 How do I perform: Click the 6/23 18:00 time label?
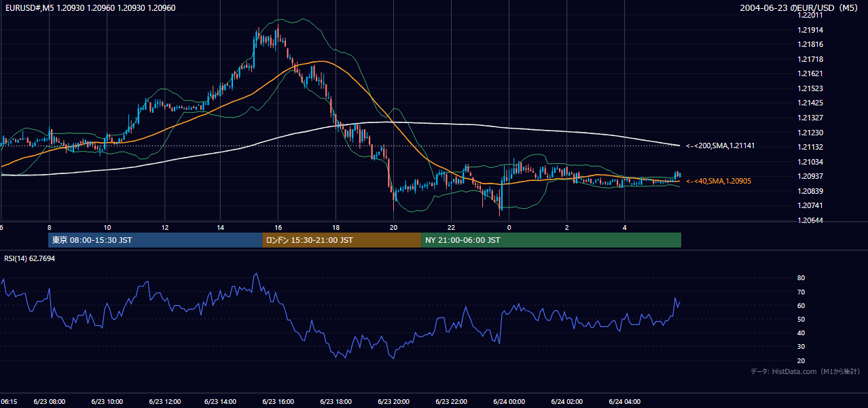(x=336, y=402)
